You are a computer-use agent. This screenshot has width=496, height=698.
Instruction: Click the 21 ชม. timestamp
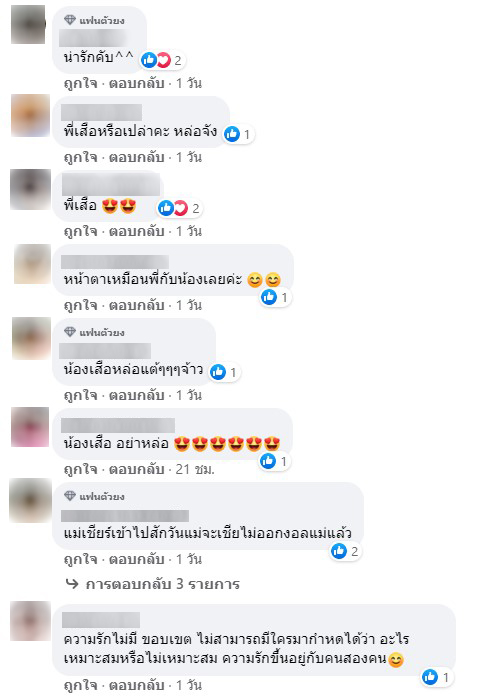pos(195,469)
